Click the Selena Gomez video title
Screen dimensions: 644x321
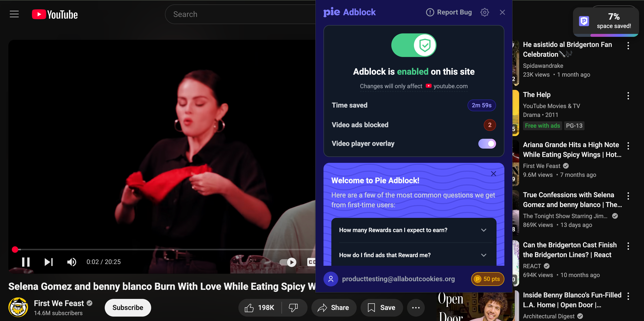click(x=162, y=287)
